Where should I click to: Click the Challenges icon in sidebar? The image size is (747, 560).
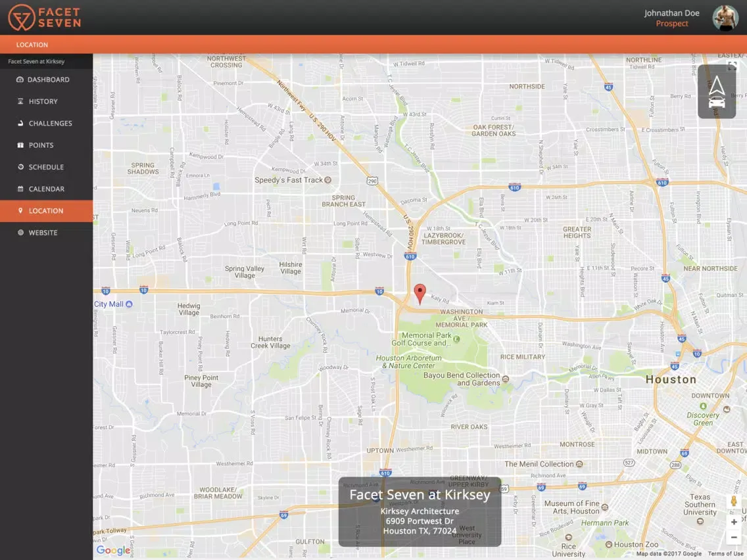point(20,124)
